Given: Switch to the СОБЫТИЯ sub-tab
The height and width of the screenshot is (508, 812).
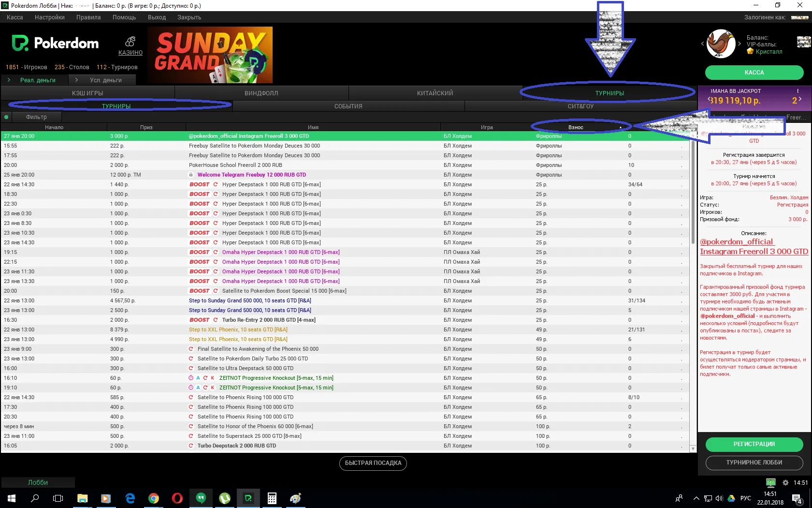Looking at the screenshot, I should (x=348, y=106).
